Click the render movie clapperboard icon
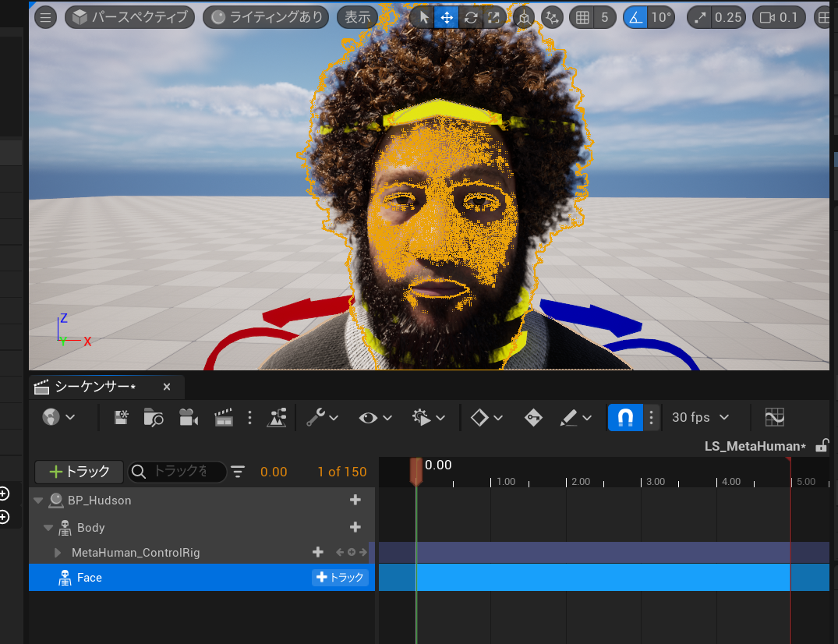This screenshot has height=644, width=838. tap(224, 417)
